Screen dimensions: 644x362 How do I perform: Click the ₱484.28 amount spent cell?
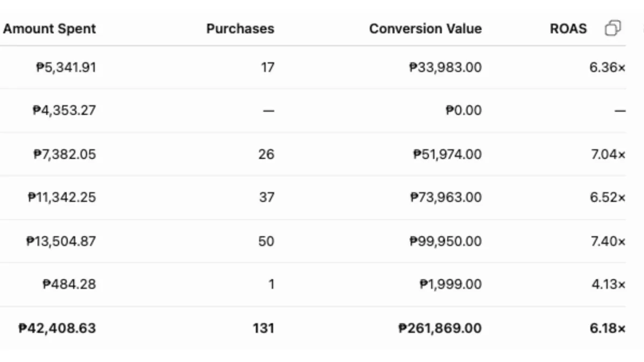coord(69,285)
